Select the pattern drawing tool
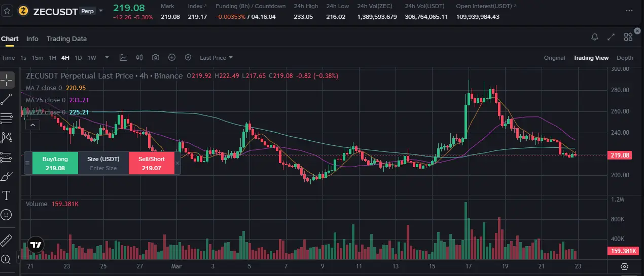644x276 pixels. click(x=7, y=137)
